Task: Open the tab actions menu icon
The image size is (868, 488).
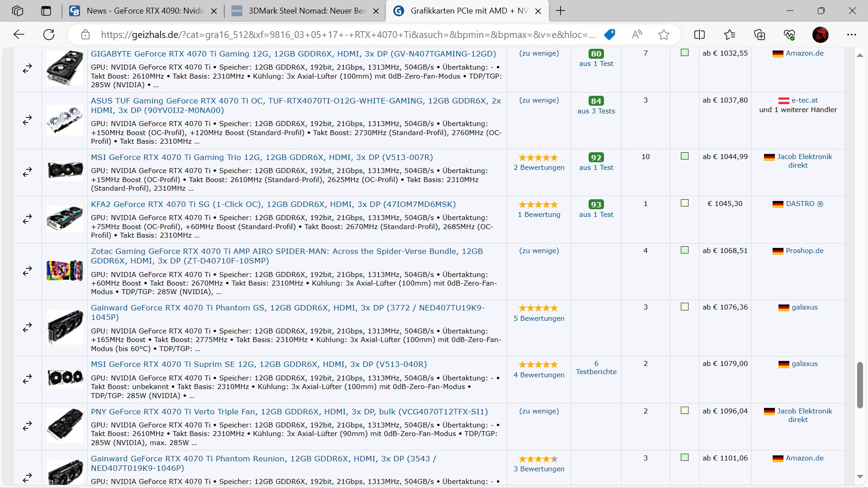Action: (x=46, y=11)
